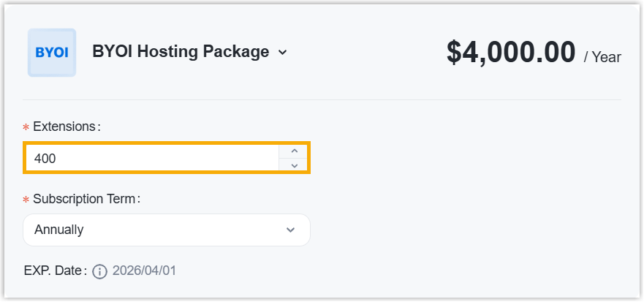Click the red asterisk before Subscription Term
644x302 pixels.
pyautogui.click(x=26, y=199)
